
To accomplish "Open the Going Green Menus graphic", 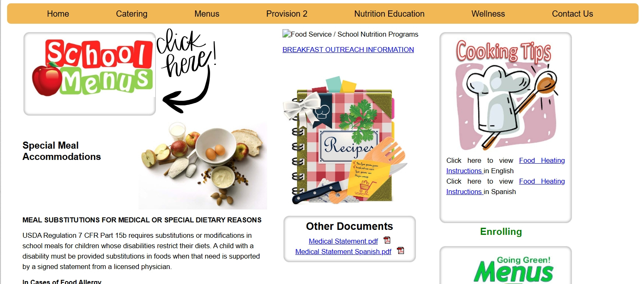I will tap(505, 269).
